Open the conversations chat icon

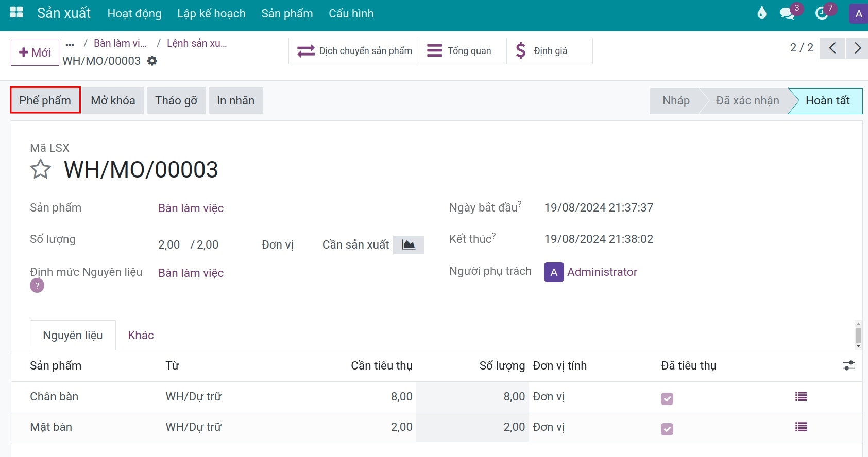coord(787,13)
